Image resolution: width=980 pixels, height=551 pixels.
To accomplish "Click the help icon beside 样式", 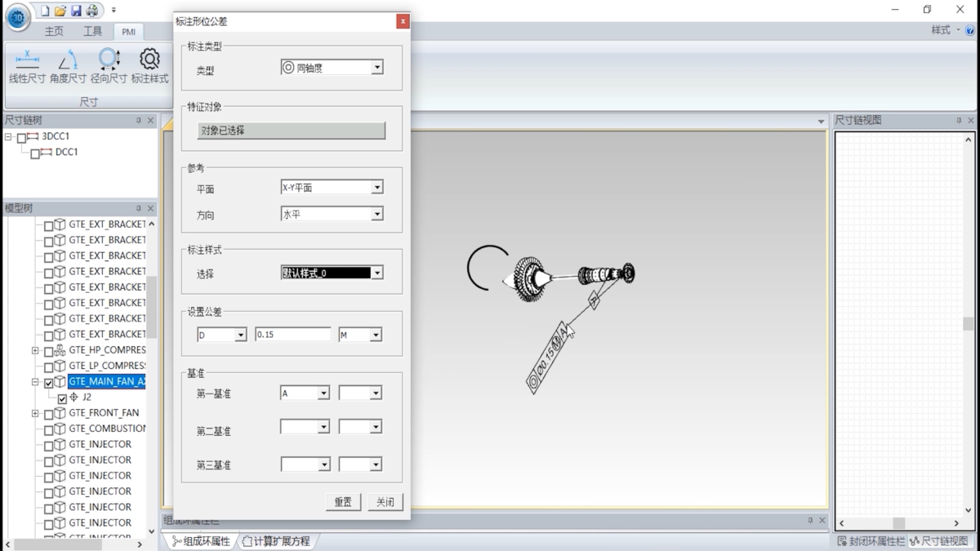I will (x=970, y=30).
